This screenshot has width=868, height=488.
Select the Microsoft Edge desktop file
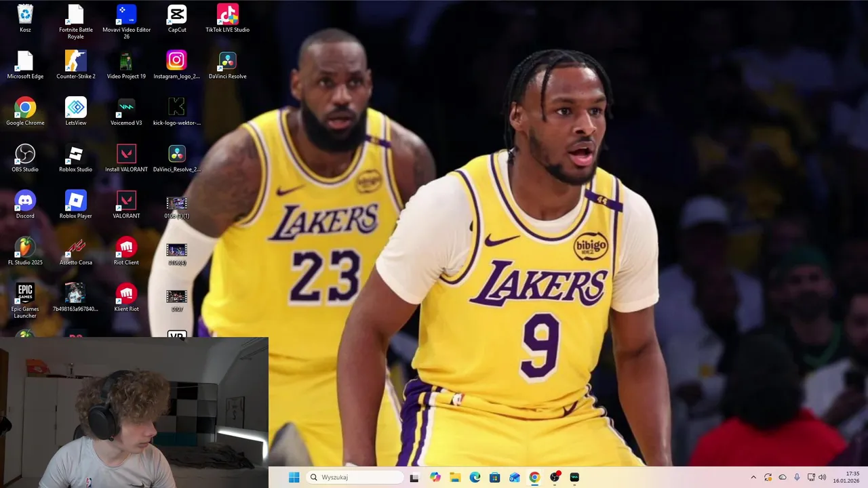(x=25, y=65)
